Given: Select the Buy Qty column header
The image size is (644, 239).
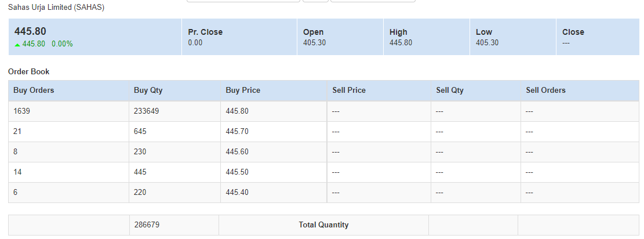Looking at the screenshot, I should click(x=148, y=90).
